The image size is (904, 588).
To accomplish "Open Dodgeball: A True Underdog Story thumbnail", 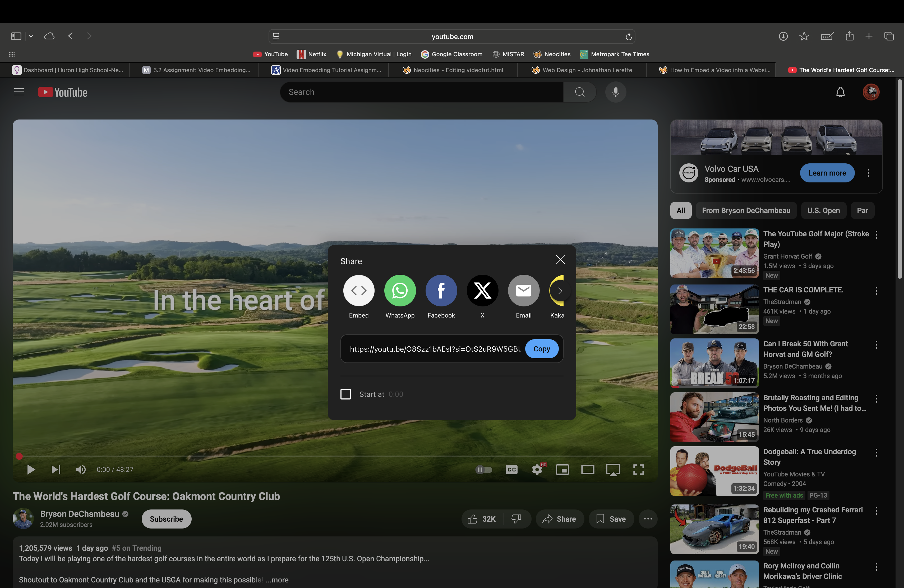I will (x=714, y=471).
